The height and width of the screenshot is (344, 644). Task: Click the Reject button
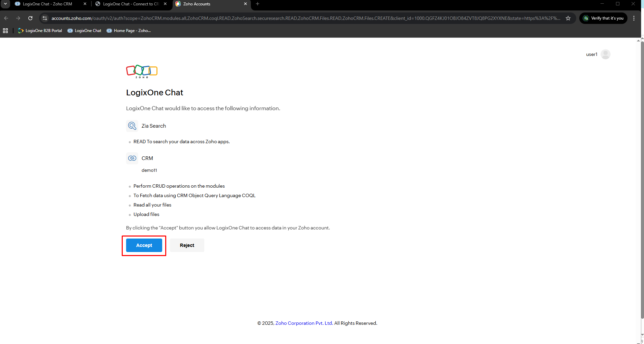click(187, 245)
